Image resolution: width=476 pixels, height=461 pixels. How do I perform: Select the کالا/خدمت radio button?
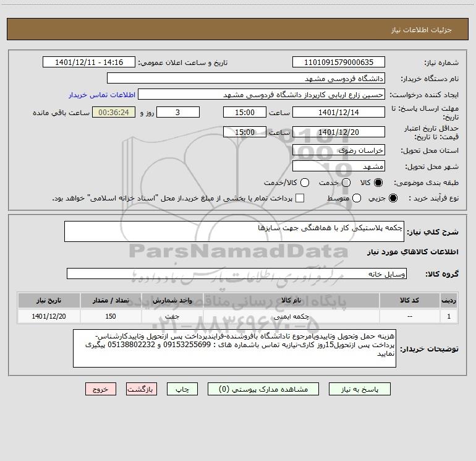pos(305,183)
